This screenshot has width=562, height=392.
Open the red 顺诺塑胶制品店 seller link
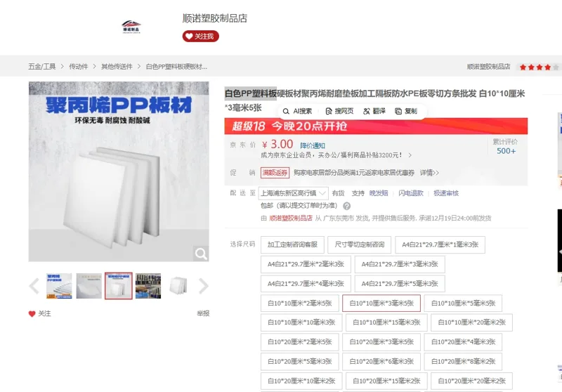click(x=291, y=218)
